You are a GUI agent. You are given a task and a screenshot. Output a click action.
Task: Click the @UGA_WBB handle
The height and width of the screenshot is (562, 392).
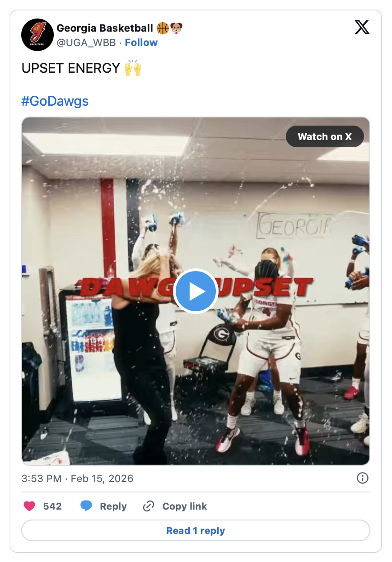(86, 42)
